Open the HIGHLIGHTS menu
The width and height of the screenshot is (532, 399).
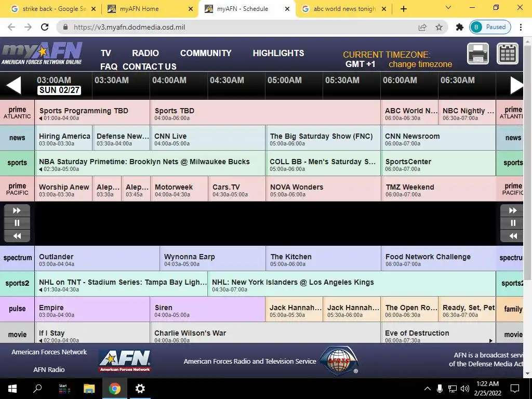coord(278,53)
